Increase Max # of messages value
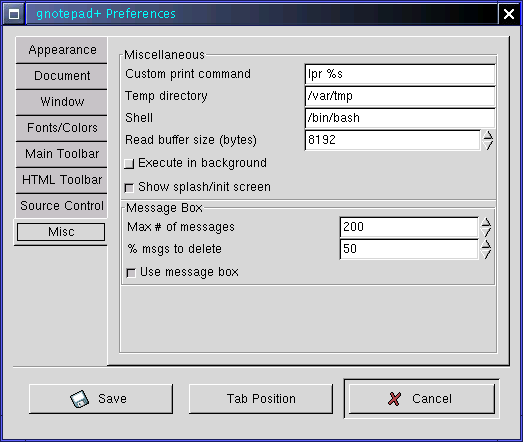The width and height of the screenshot is (523, 442). (486, 223)
